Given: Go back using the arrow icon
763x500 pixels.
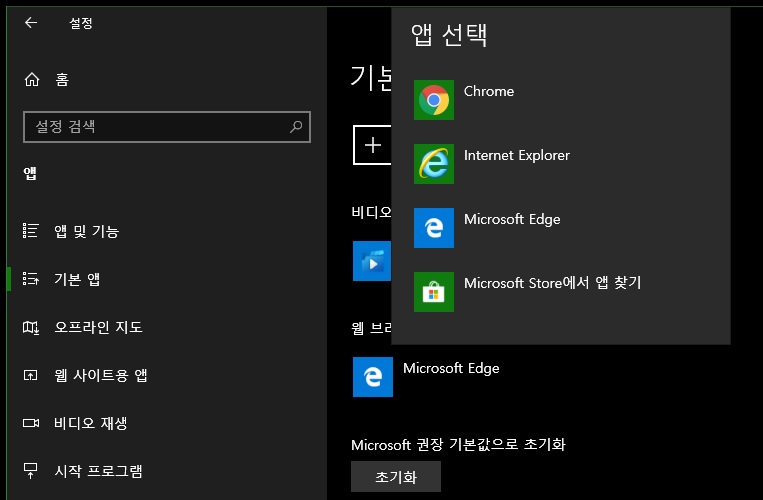Looking at the screenshot, I should 31,22.
